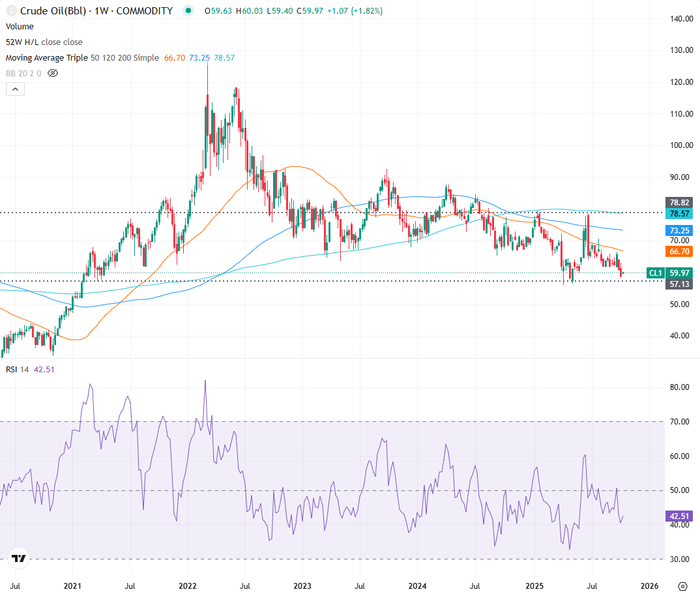Open the Moving Average Triple indicator legend

pos(82,58)
